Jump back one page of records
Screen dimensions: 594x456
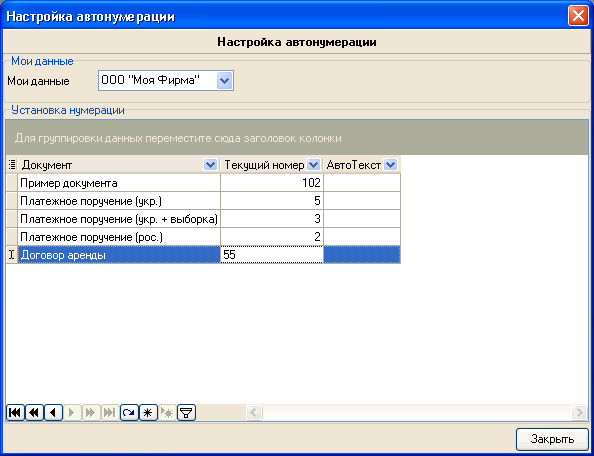(34, 412)
